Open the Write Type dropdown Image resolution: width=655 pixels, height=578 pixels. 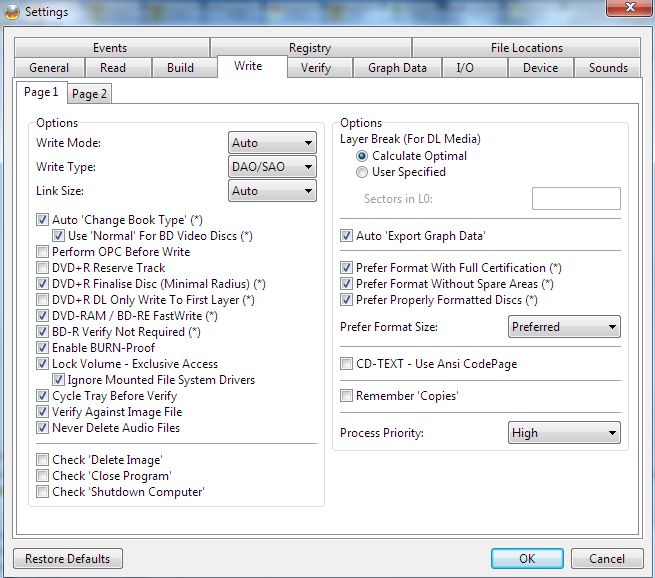tap(272, 167)
